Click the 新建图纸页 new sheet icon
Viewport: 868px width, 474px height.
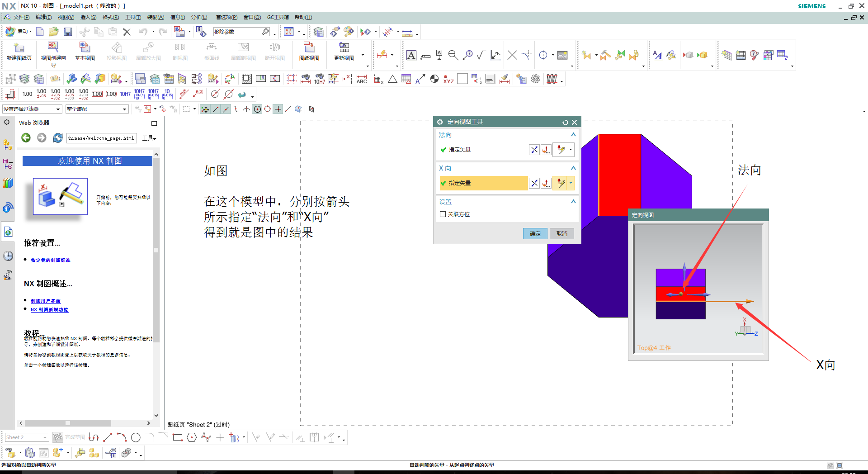click(19, 52)
